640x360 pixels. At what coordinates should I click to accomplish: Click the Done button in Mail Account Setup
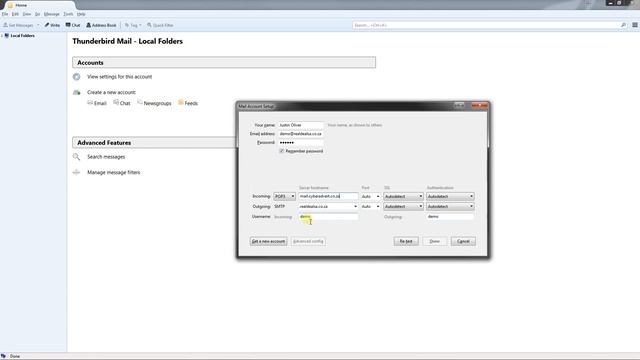(x=435, y=241)
